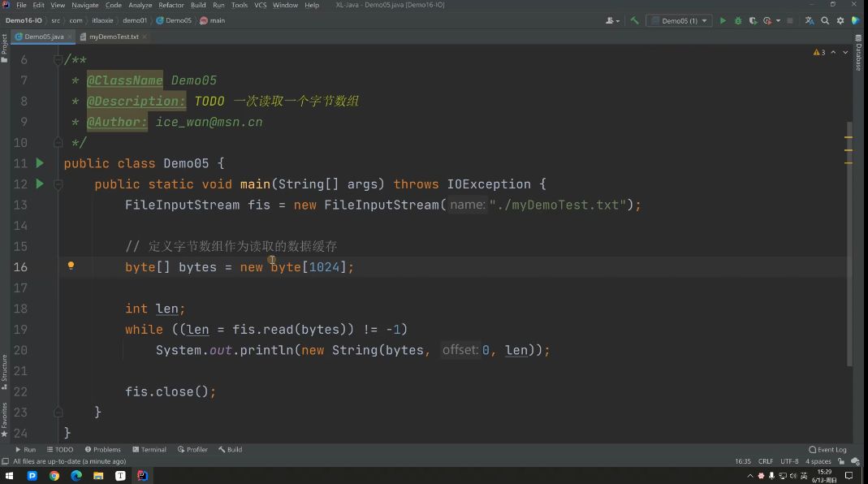868x484 pixels.
Task: Open the Terminal tool window
Action: 149,450
